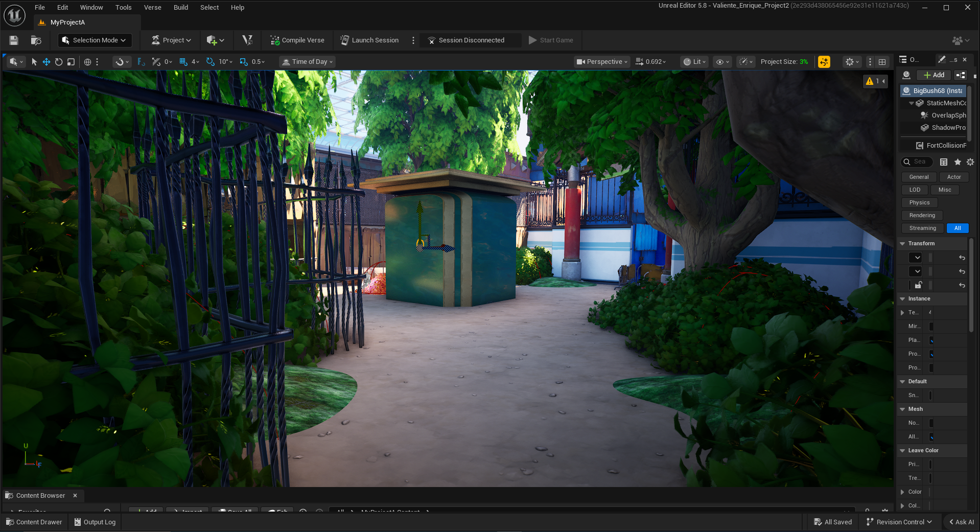Toggle the Mir... checkbox in Instance section

931,327
